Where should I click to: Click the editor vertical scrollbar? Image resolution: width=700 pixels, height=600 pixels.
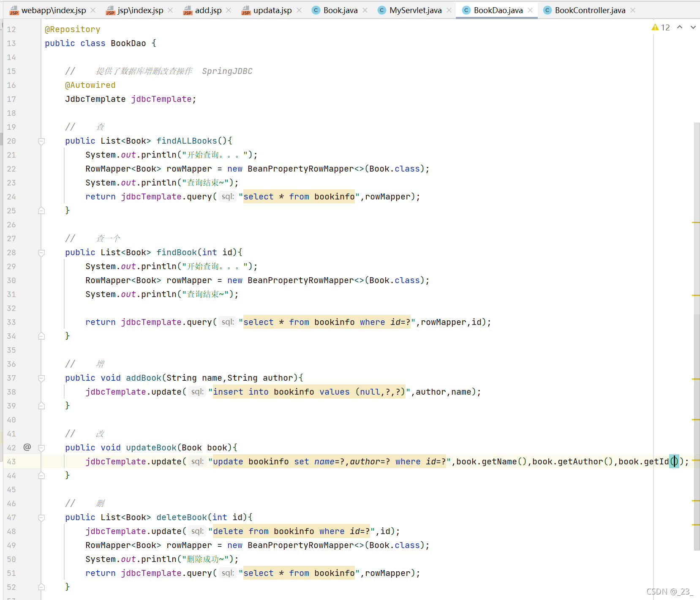(x=697, y=336)
